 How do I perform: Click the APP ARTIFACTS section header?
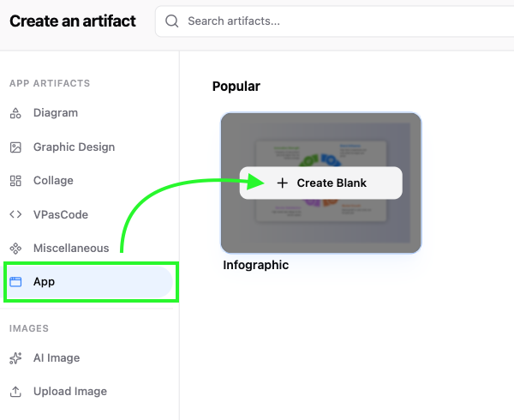click(50, 83)
